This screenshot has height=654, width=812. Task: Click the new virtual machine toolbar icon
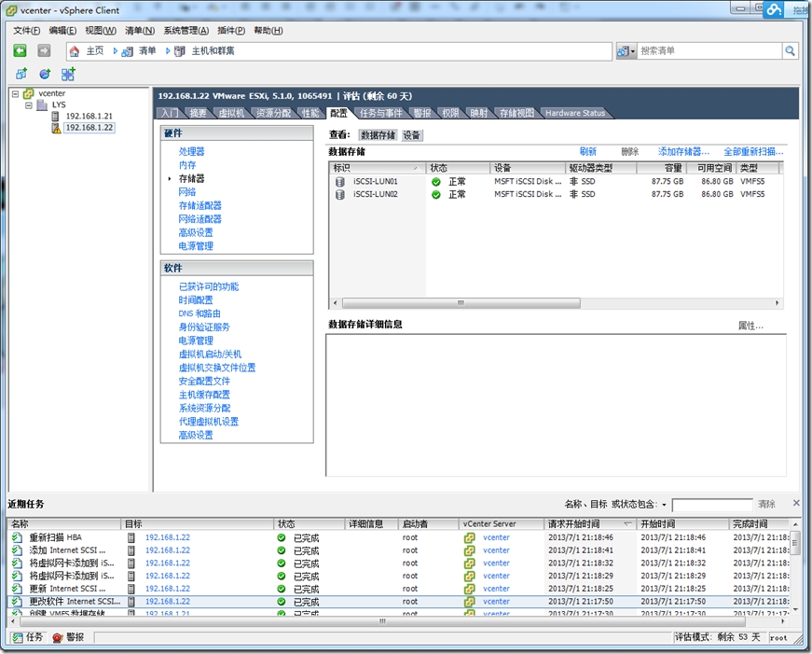(21, 74)
